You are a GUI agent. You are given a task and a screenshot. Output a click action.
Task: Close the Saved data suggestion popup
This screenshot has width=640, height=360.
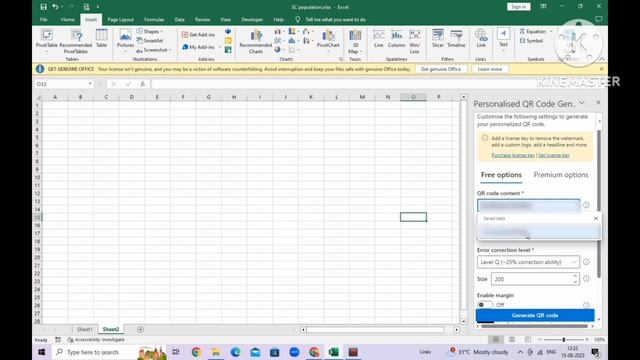point(596,218)
